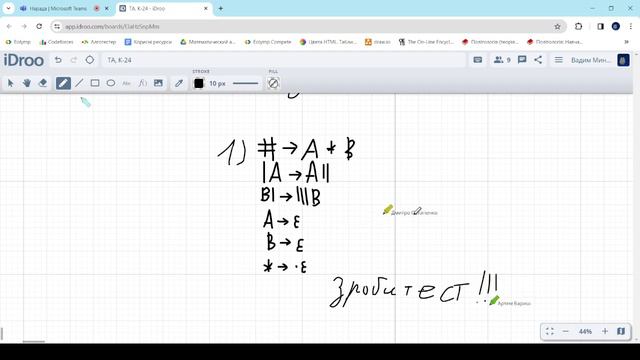
Task: Zoom out with the minus button
Action: (565, 331)
